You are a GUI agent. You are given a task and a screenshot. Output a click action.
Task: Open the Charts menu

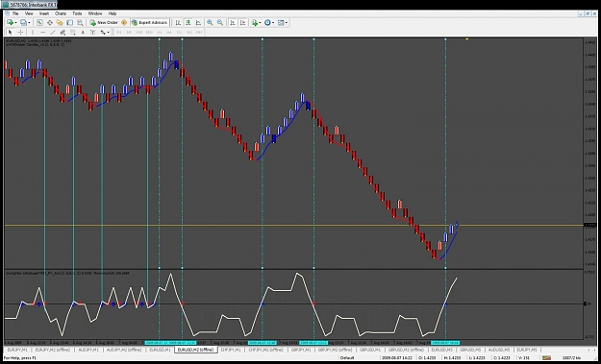pyautogui.click(x=61, y=13)
